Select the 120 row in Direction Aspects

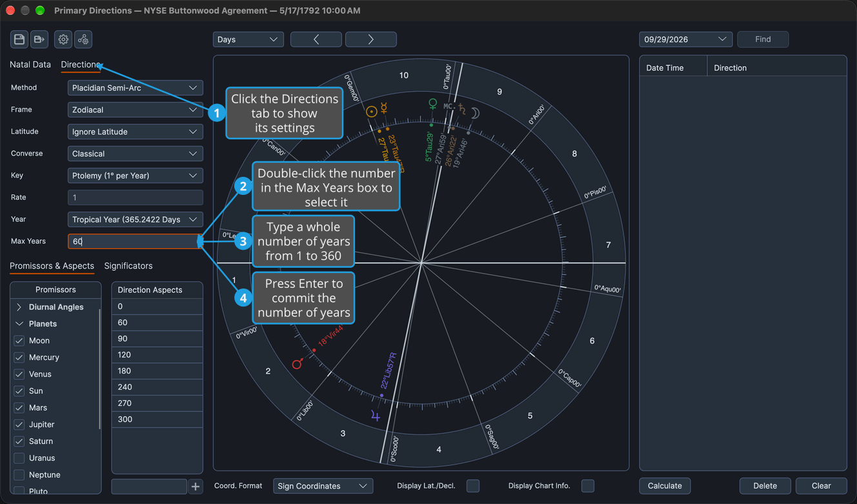pos(157,355)
